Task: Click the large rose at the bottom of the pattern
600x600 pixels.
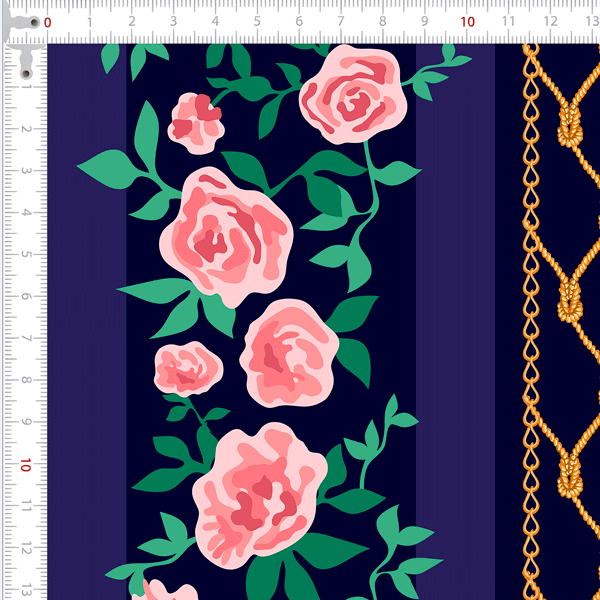Action: pyautogui.click(x=258, y=490)
